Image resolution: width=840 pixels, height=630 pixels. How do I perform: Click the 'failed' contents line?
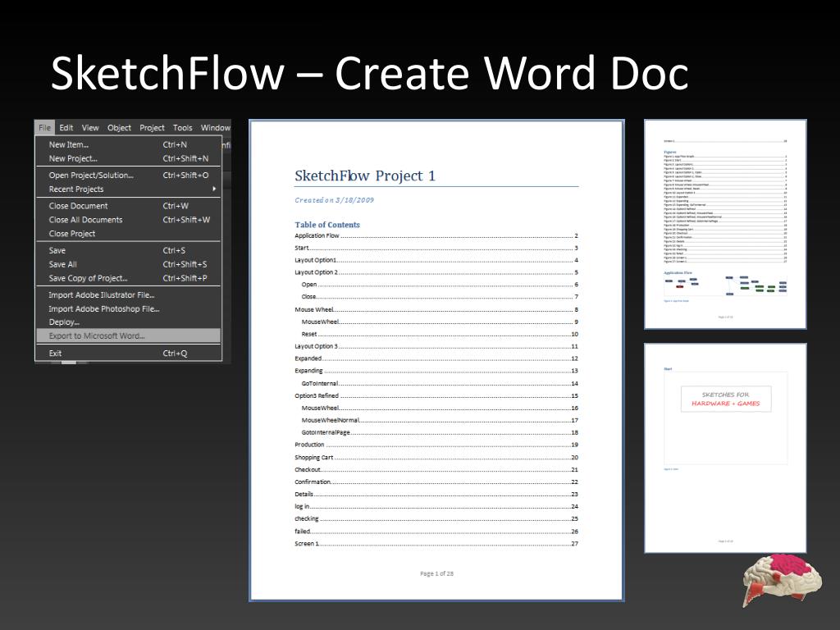(436, 532)
